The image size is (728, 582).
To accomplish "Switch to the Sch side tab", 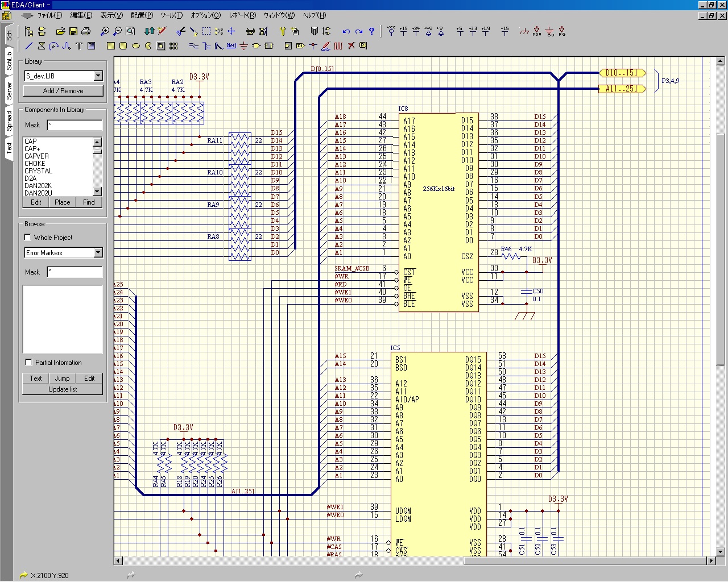I will tap(9, 35).
